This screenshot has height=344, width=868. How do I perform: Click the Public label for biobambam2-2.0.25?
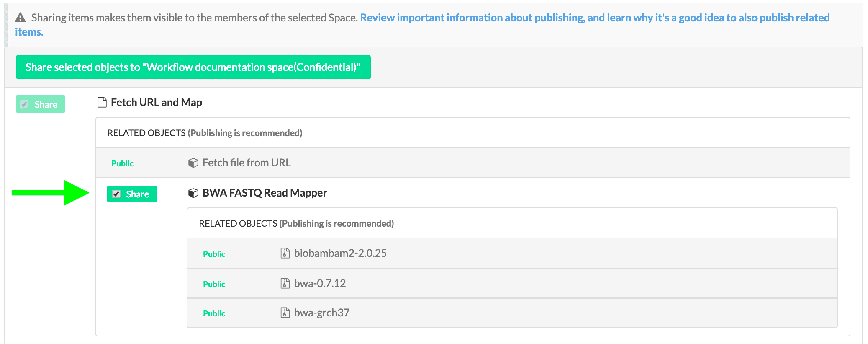214,254
